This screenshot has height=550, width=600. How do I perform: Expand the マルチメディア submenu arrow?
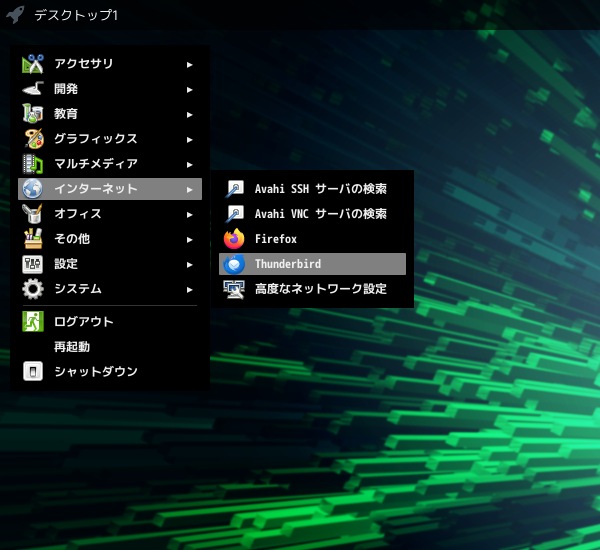click(189, 165)
